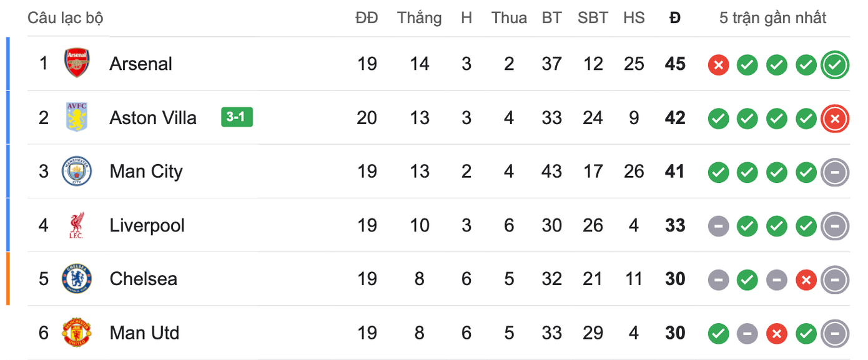
Task: Click Aston Villa's latest loss icon
Action: click(835, 118)
